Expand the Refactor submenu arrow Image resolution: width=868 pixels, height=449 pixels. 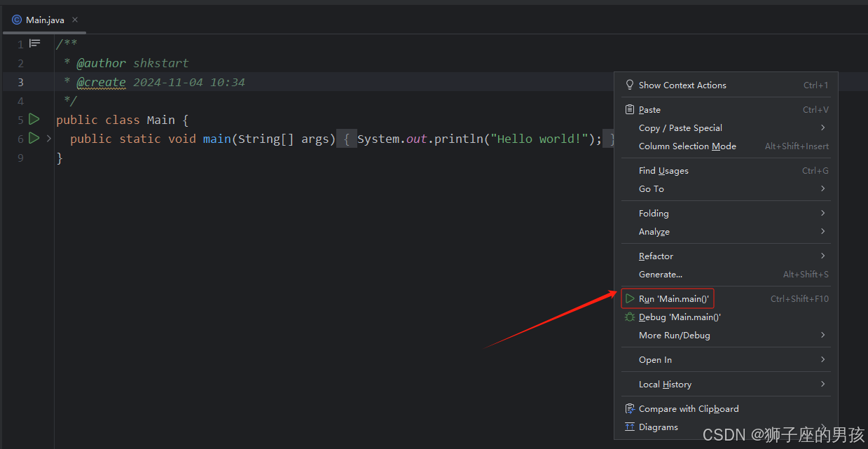click(822, 256)
